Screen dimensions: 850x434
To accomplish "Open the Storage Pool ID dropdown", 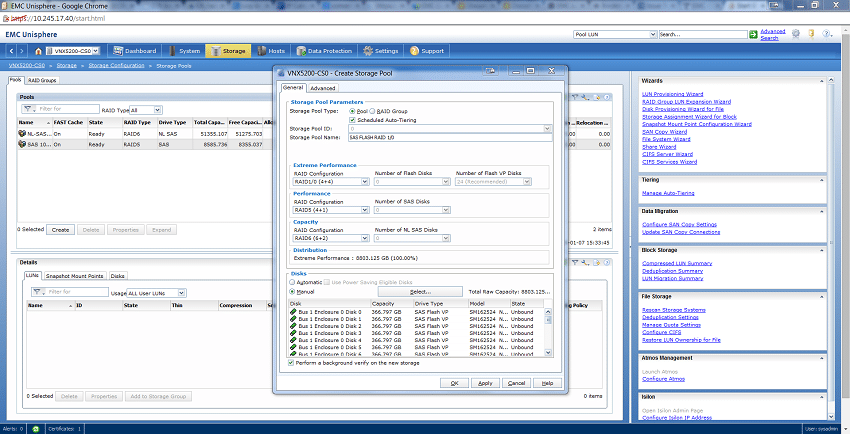I will tap(450, 129).
